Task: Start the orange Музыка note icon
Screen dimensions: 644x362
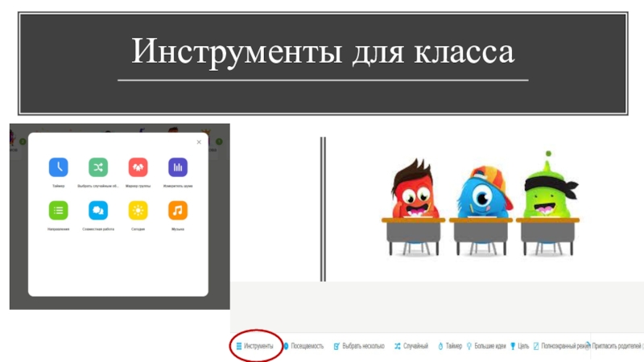Action: pyautogui.click(x=178, y=211)
